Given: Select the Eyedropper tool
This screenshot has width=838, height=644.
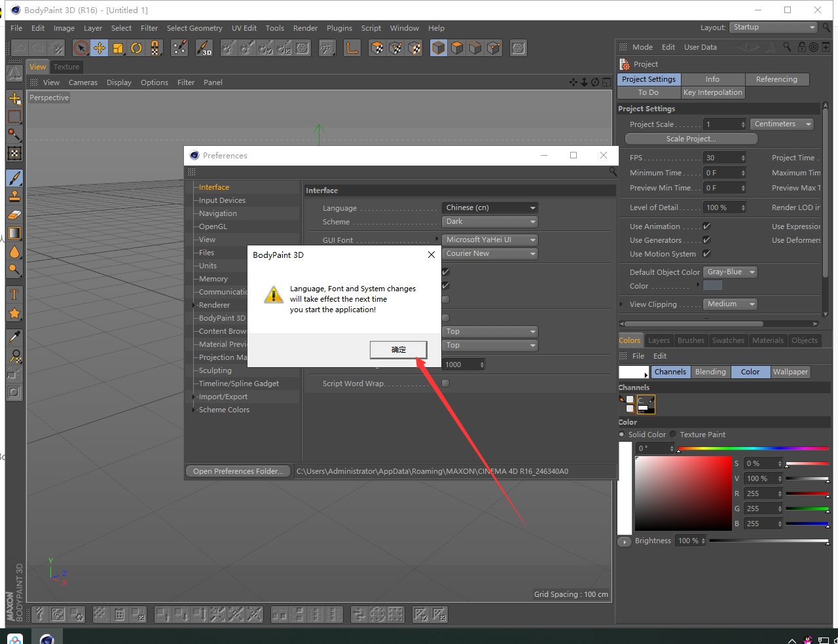Looking at the screenshot, I should click(14, 338).
